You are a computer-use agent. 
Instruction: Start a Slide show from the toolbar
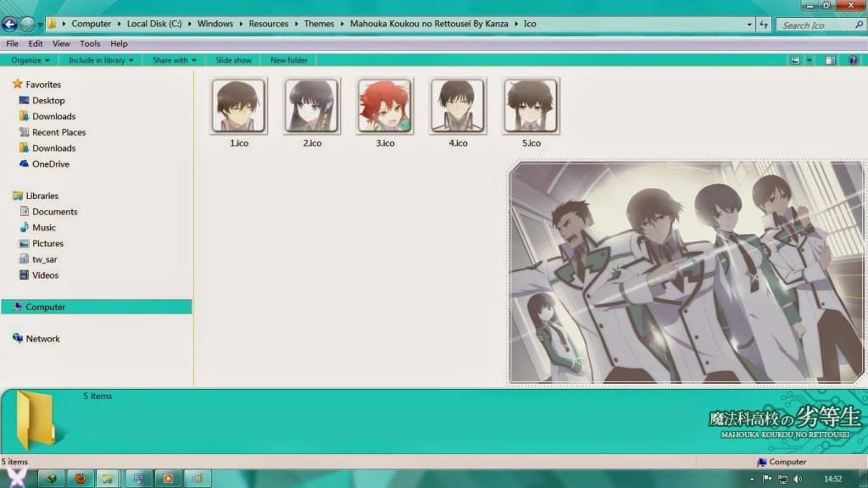click(234, 60)
